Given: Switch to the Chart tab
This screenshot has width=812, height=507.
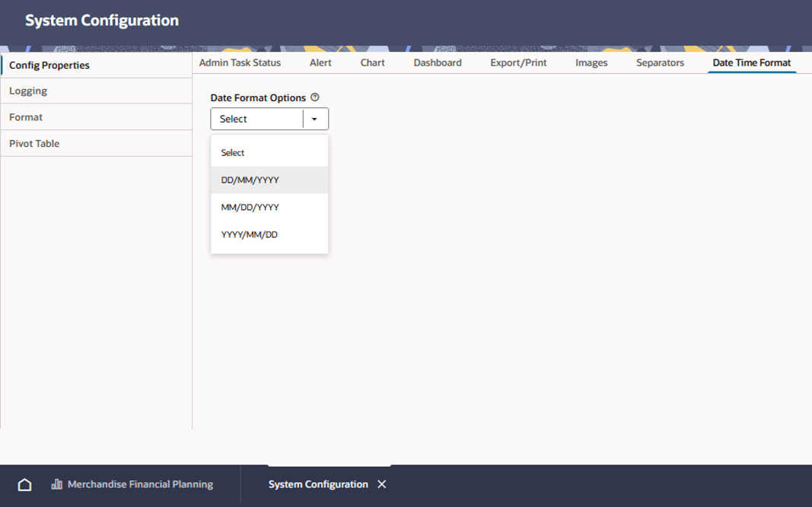Looking at the screenshot, I should point(372,62).
